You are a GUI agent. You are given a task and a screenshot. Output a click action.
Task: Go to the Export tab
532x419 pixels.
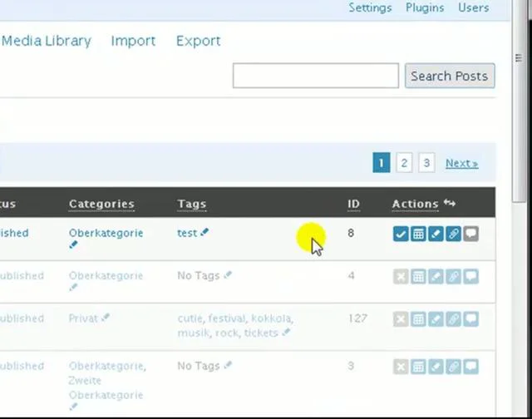click(199, 41)
